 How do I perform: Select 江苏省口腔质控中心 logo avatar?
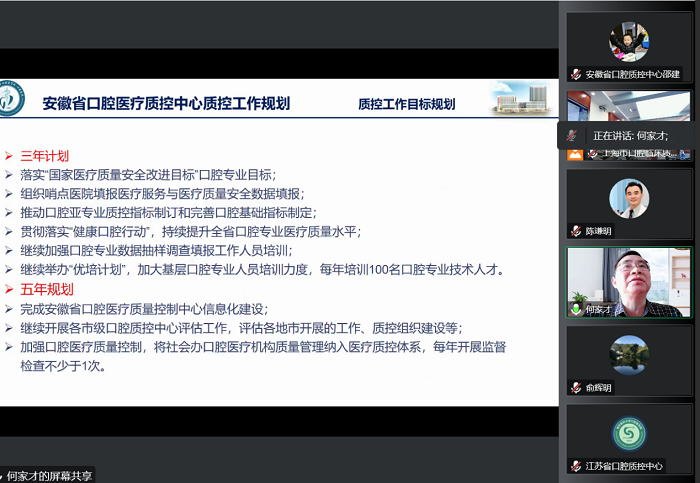(629, 432)
